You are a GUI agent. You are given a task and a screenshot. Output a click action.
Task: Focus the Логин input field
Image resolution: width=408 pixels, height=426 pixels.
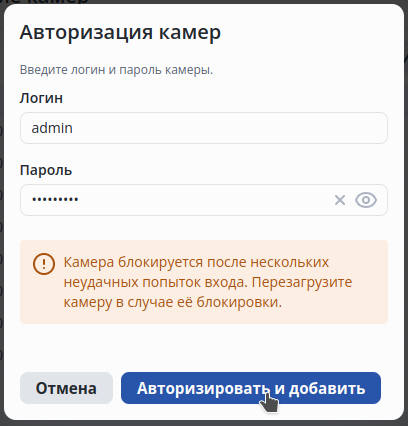point(204,128)
